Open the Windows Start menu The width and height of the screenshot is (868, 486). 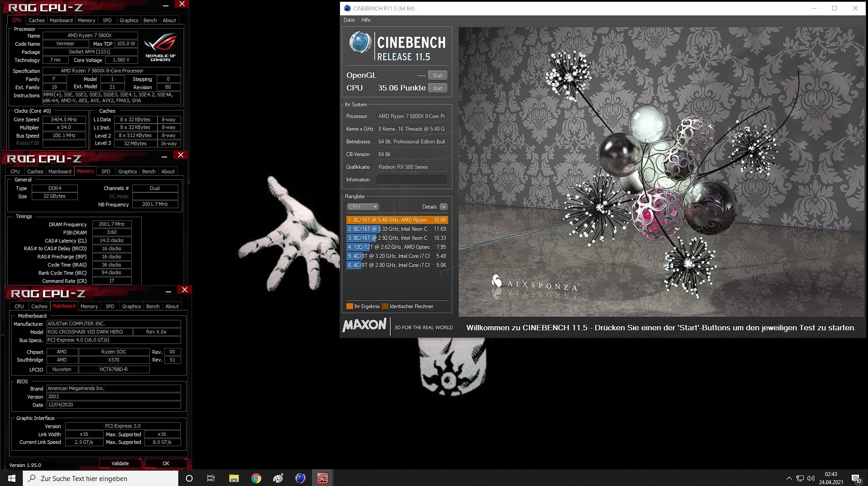[x=12, y=478]
